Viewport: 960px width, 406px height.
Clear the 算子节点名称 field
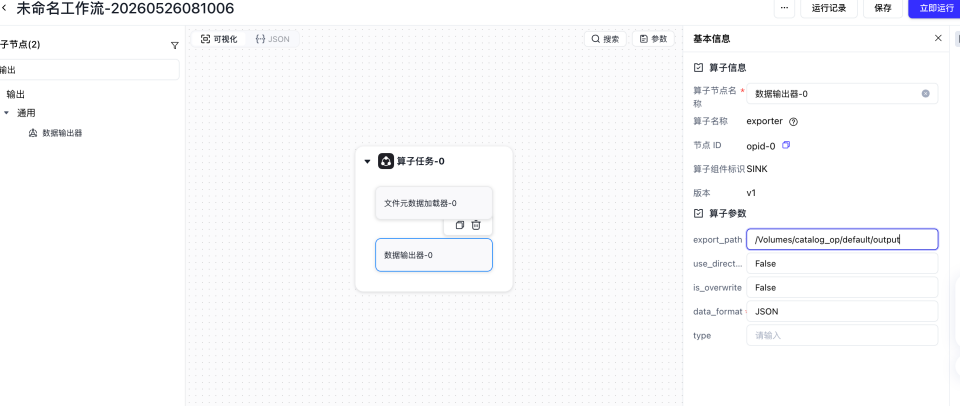[x=926, y=94]
